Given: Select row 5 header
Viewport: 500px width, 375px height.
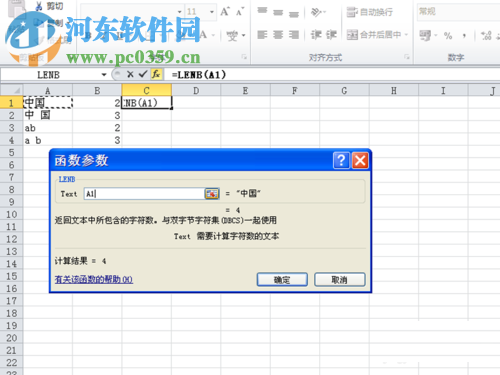Looking at the screenshot, I should [x=11, y=152].
